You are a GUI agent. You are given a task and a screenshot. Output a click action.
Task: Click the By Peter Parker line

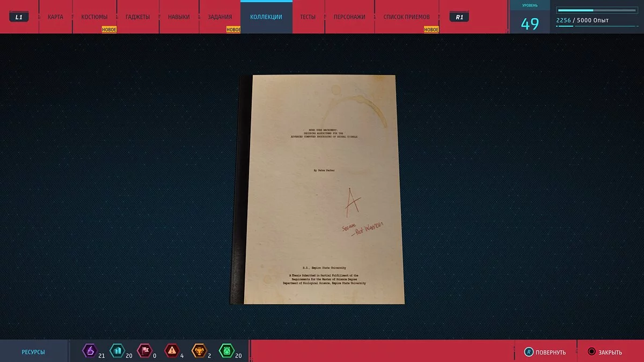(325, 170)
